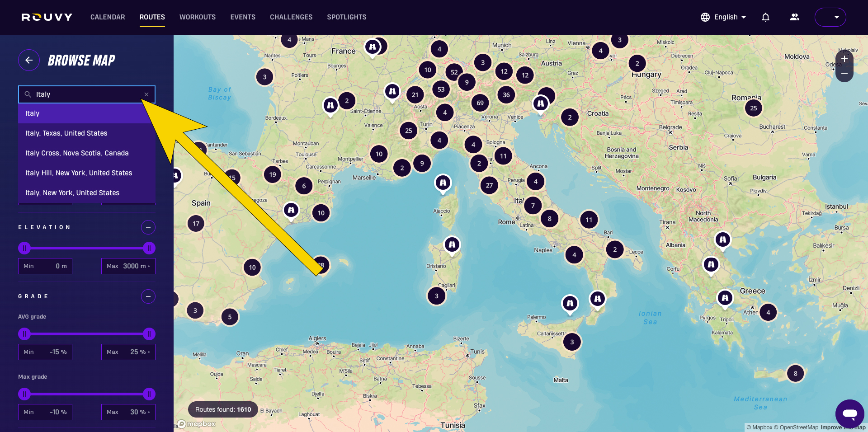Click the AVG grade maximum handle
Screen dimensions: 868x432
click(x=149, y=334)
